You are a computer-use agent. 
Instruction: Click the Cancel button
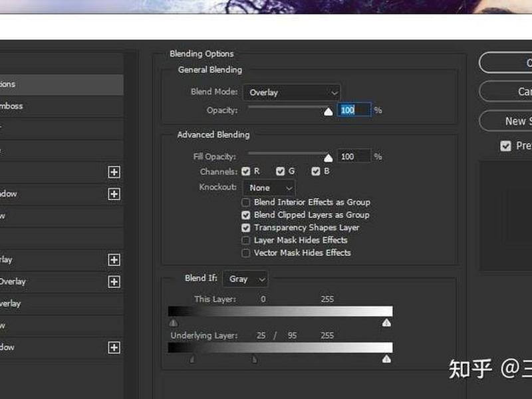coord(505,91)
